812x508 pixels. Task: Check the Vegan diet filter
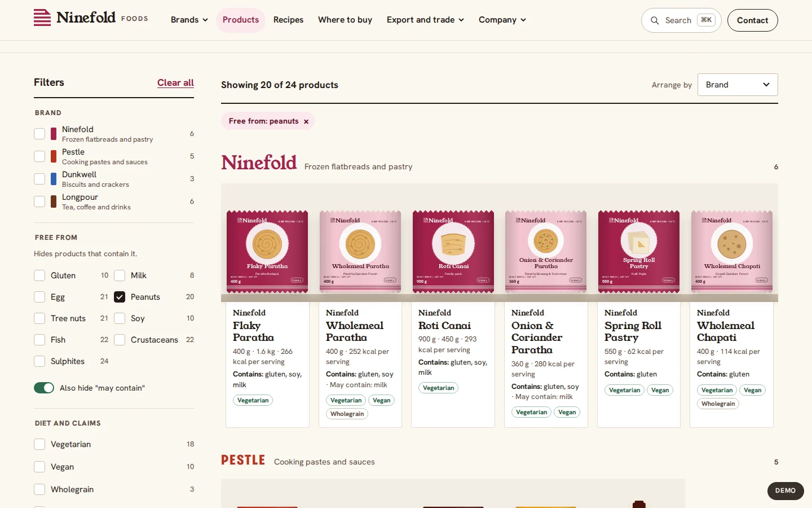coord(39,467)
